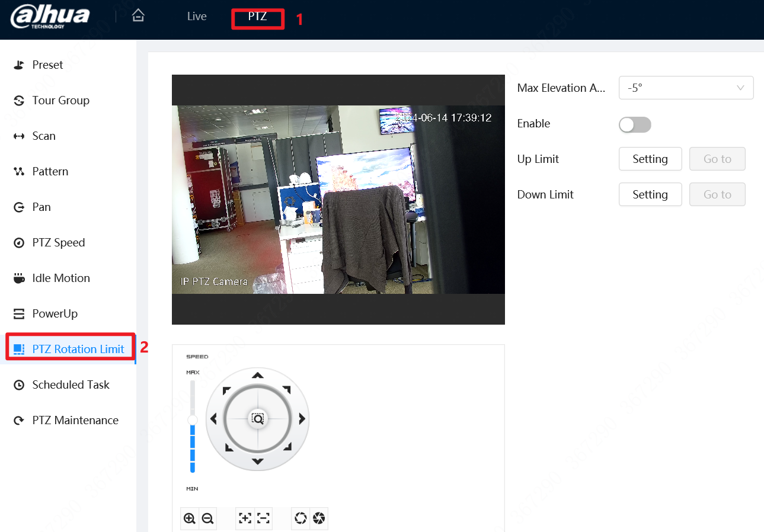Click the Iris Open icon
The image size is (764, 532).
pos(301,518)
